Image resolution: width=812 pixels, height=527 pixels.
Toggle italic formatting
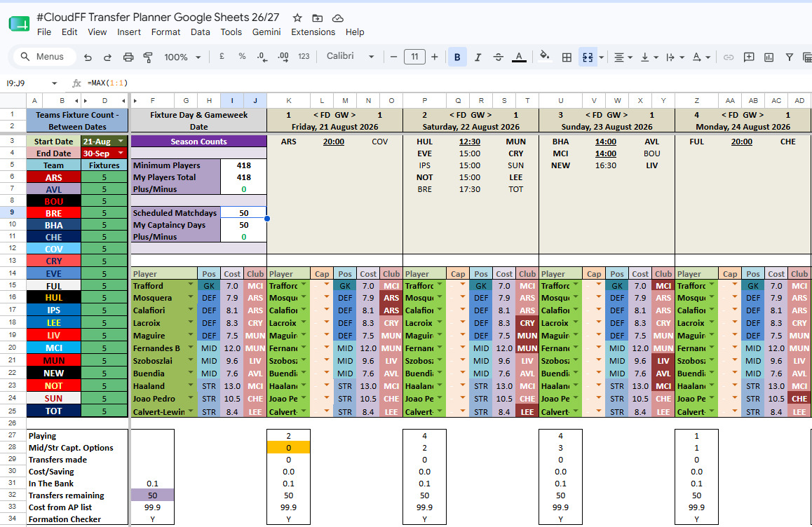click(x=478, y=57)
